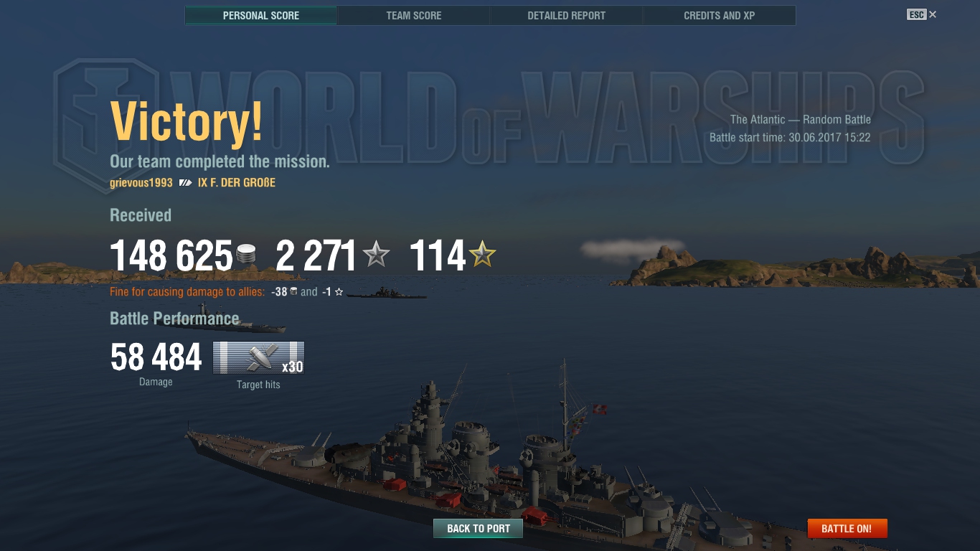980x551 pixels.
Task: Click the battleship class icon beside grievous1993
Action: [x=186, y=183]
